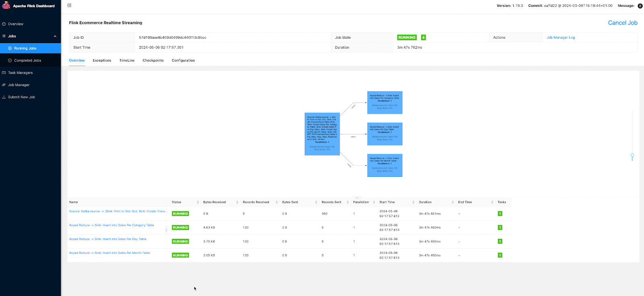Select Sales Per Category node in job graph
644x296 pixels.
[385, 103]
